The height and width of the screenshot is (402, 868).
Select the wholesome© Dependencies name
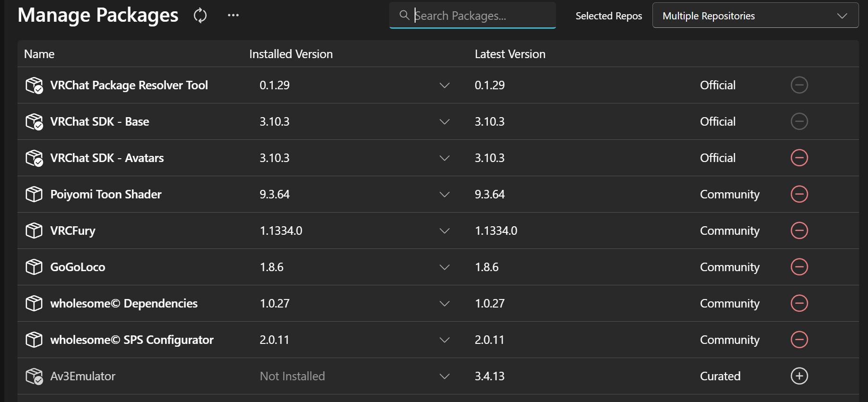(124, 303)
